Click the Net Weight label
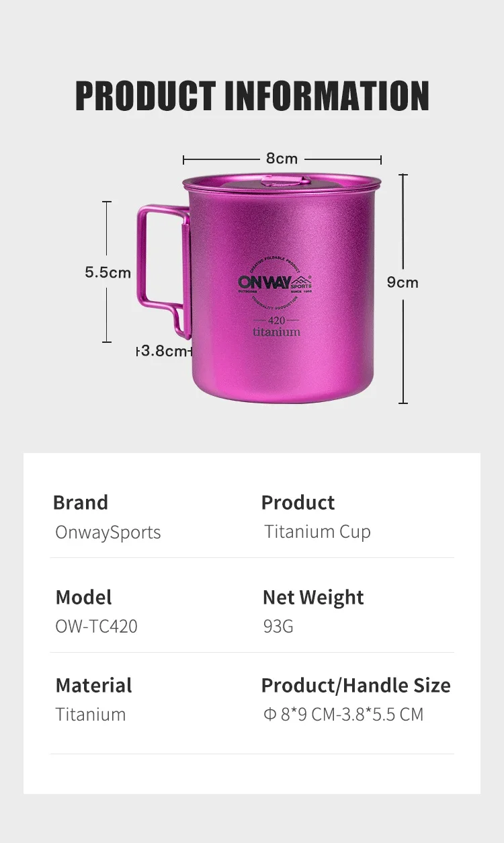This screenshot has height=843, width=504. click(312, 597)
